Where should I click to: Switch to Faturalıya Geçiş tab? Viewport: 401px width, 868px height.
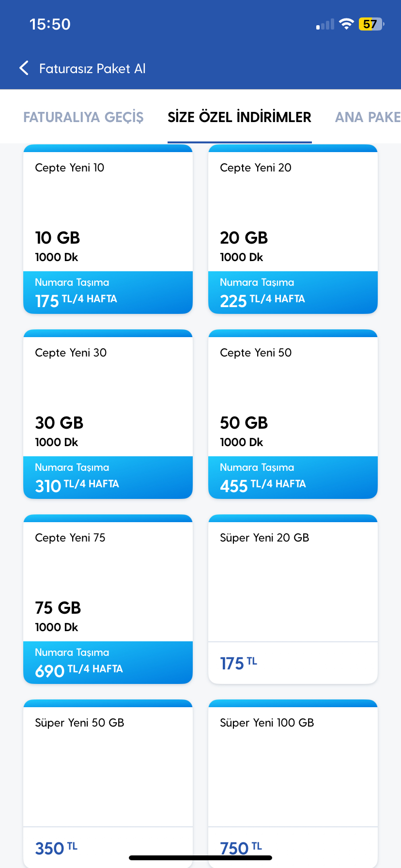point(83,117)
